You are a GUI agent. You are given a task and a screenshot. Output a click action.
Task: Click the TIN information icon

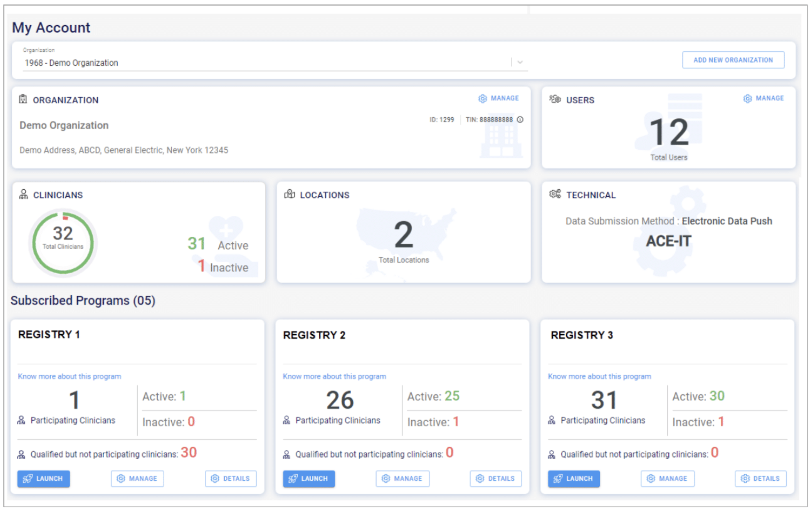[520, 120]
